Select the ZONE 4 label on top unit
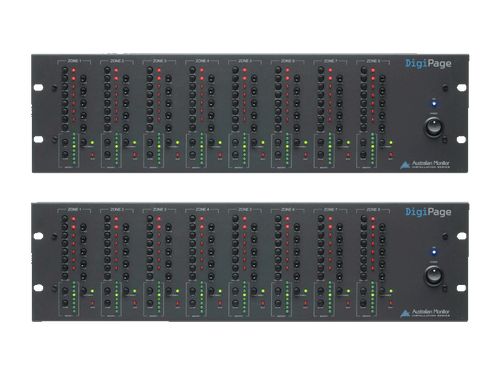500x375 pixels. coord(202,61)
